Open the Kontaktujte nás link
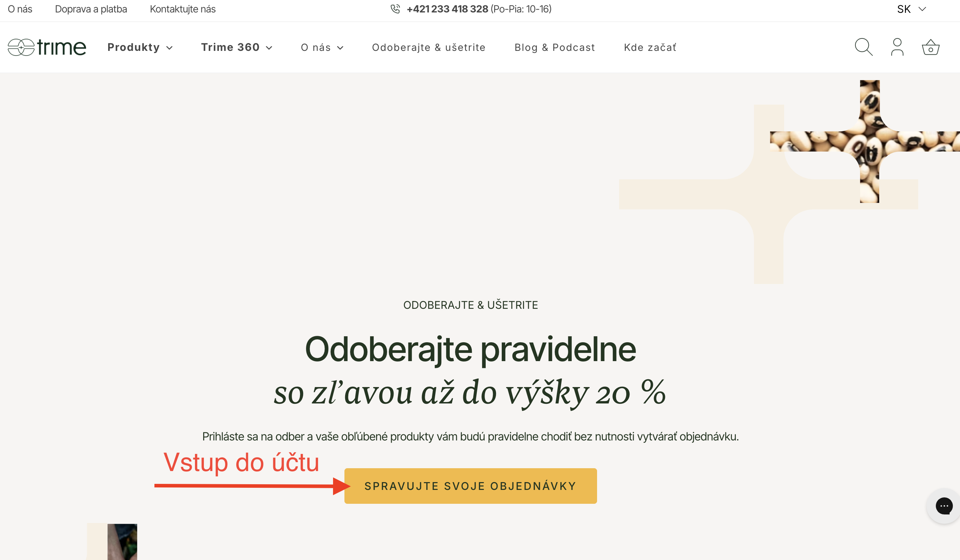 point(183,9)
